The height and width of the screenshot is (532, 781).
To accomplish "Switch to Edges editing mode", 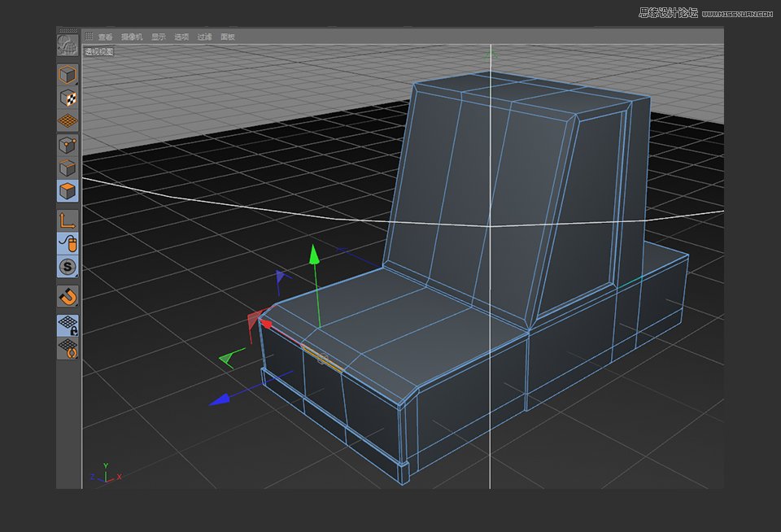I will tap(68, 168).
